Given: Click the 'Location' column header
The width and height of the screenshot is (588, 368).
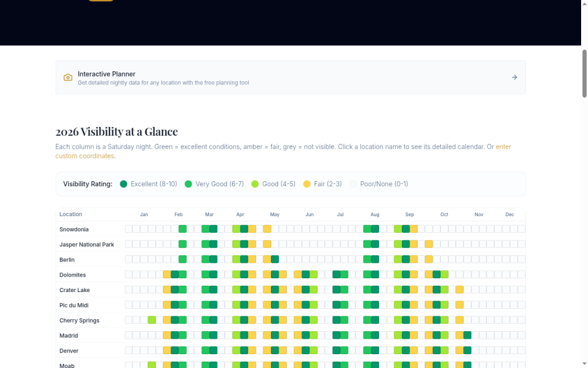Looking at the screenshot, I should point(71,214).
